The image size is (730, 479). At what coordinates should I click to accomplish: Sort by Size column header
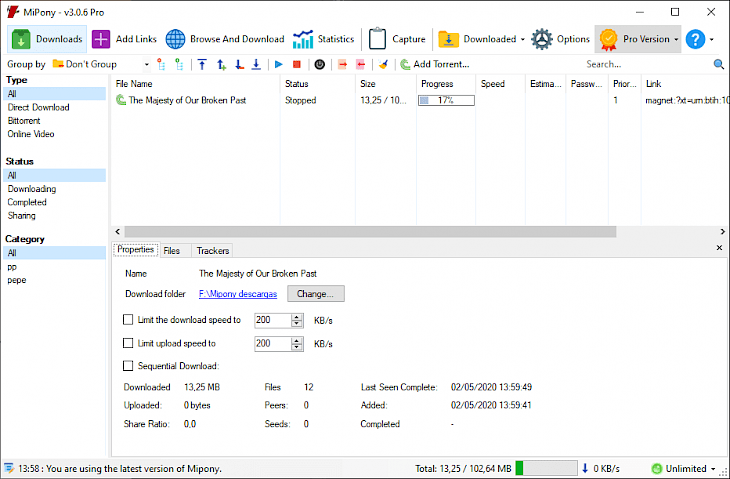(x=386, y=84)
